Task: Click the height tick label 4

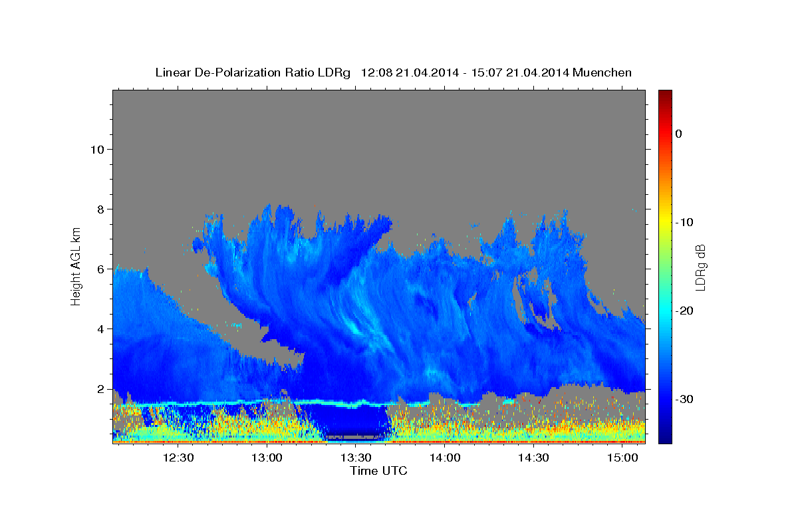Action: pos(100,329)
